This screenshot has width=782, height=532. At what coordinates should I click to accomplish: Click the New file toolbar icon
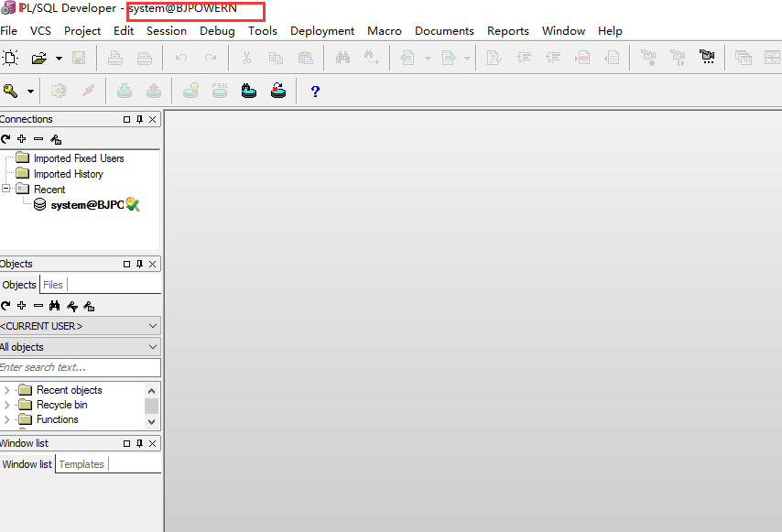point(10,58)
